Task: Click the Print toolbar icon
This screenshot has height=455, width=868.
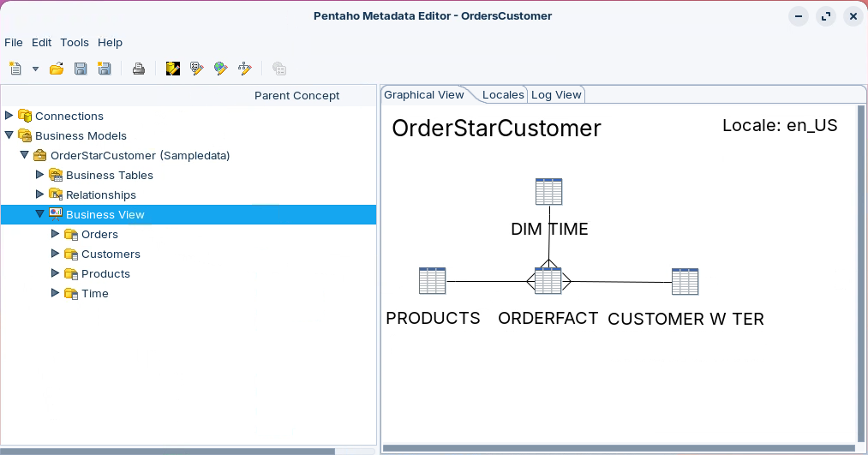Action: [x=138, y=69]
